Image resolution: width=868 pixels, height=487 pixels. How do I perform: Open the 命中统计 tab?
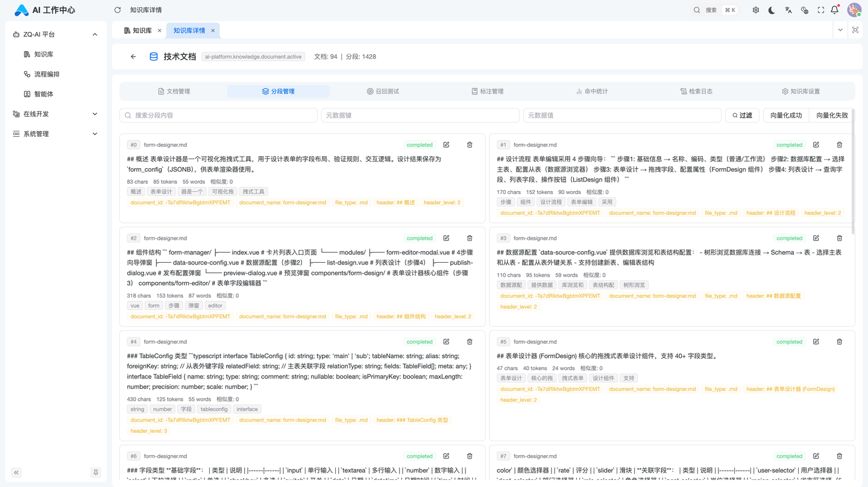[x=592, y=92]
